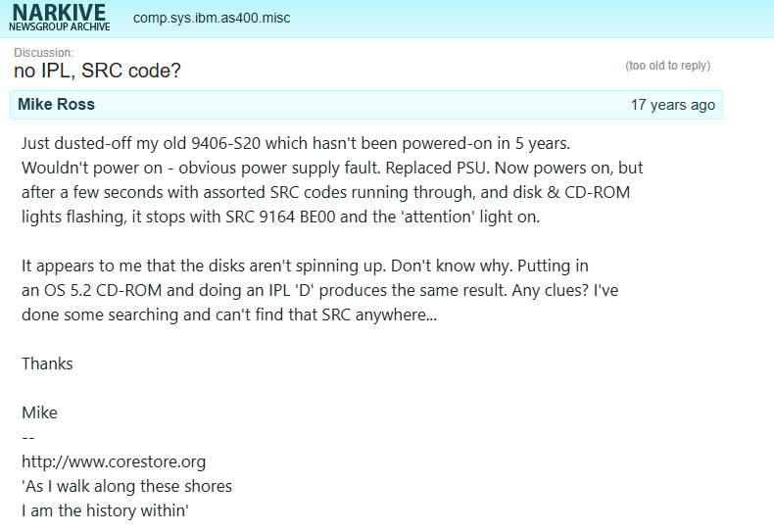Click the quote 'As I walk along these shores'

tap(126, 486)
